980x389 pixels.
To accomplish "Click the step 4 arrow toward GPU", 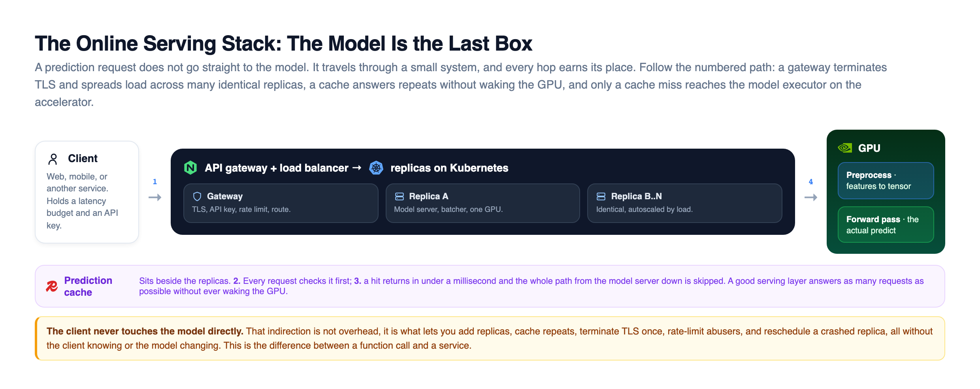I will tap(811, 197).
